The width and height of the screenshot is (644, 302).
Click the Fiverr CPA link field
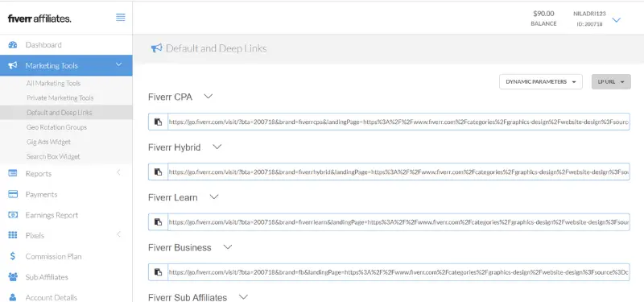pyautogui.click(x=398, y=122)
